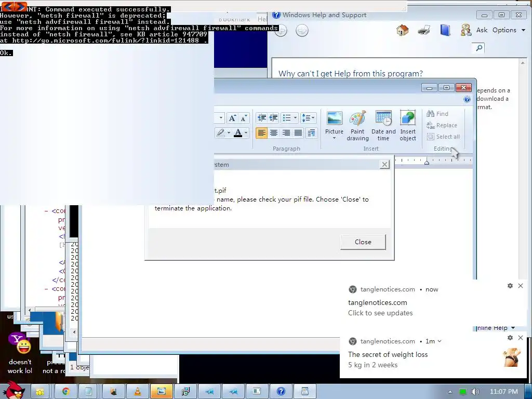This screenshot has height=399, width=532.
Task: Justify text in WordPad
Action: point(298,132)
